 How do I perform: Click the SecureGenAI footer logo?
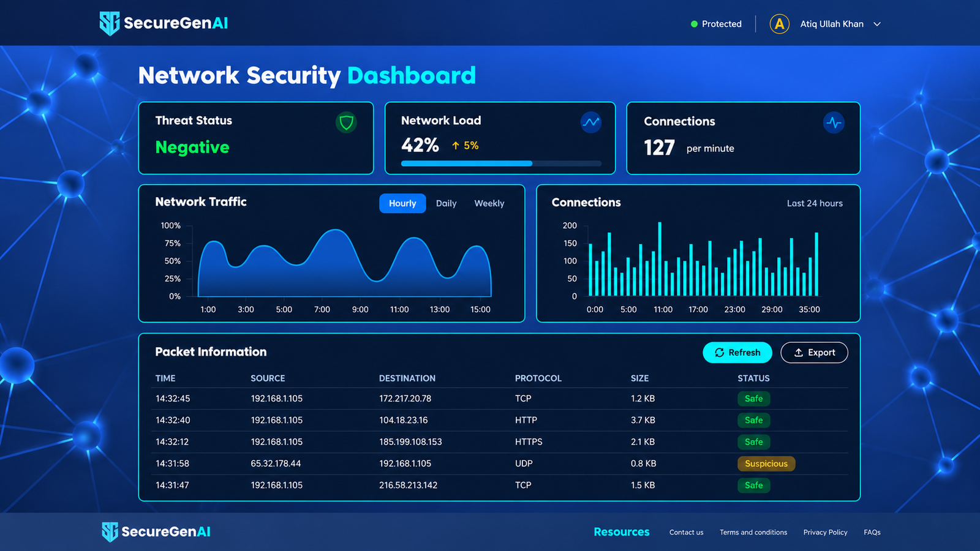tap(156, 531)
